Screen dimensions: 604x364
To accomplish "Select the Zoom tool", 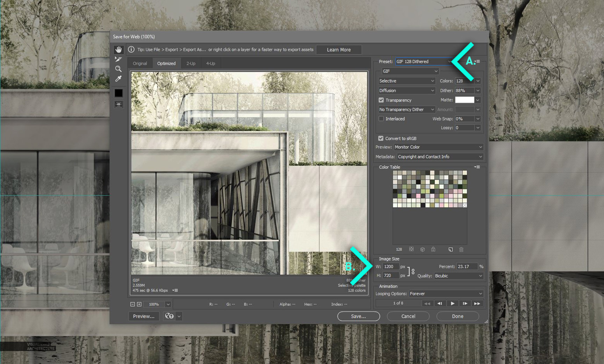I will tap(118, 69).
